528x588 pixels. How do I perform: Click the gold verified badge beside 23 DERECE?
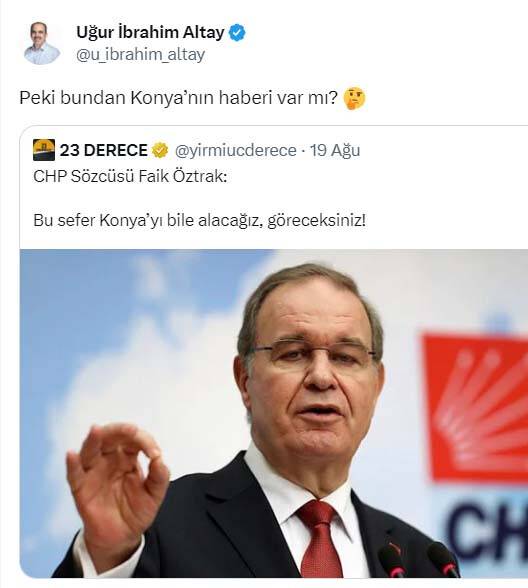tap(160, 150)
